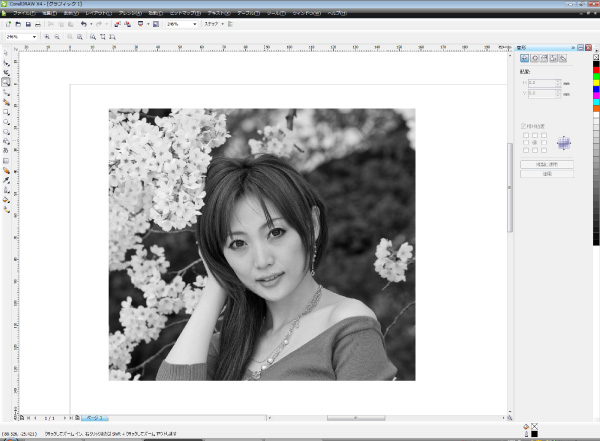Click the Print icon in the toolbar
Viewport: 600px width, 441px height.
(x=38, y=24)
